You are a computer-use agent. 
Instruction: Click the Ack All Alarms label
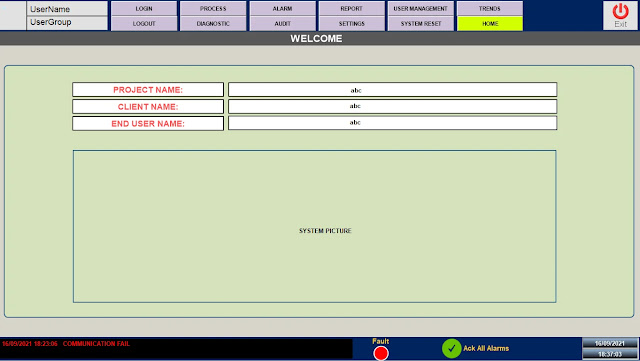click(486, 348)
